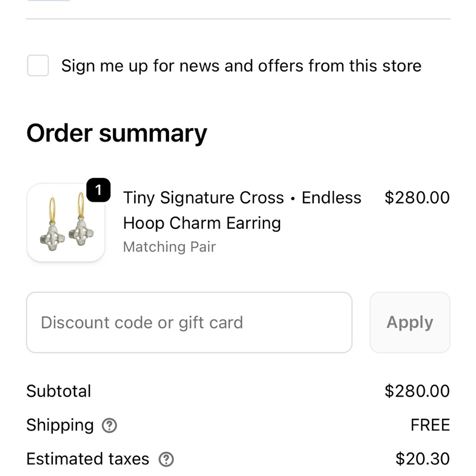Click the Matching Pair variant text
476x476 pixels.
(x=169, y=247)
